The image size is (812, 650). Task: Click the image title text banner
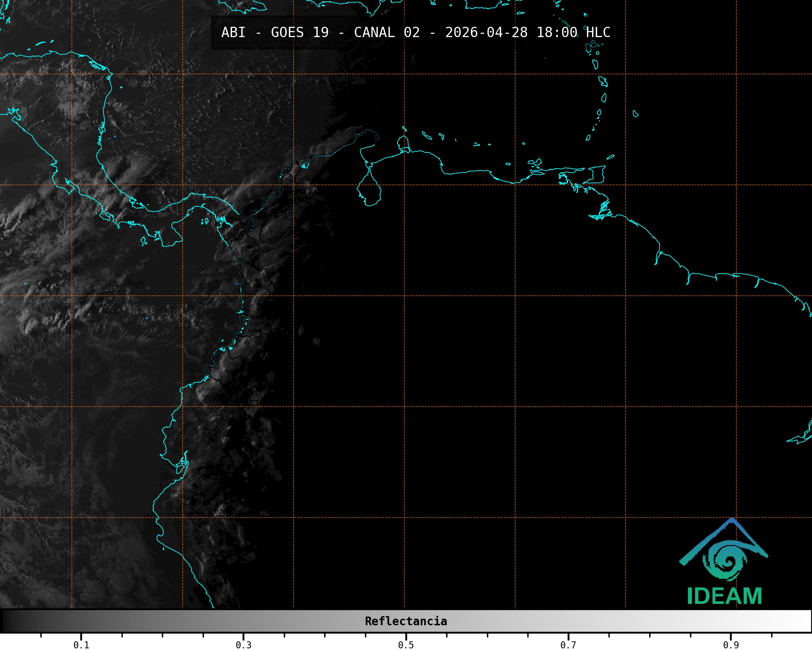415,33
